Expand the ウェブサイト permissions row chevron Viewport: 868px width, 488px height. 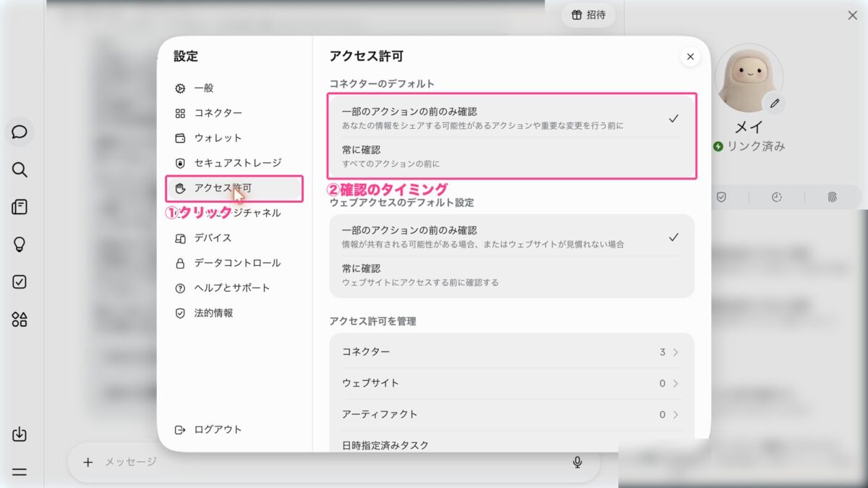676,383
